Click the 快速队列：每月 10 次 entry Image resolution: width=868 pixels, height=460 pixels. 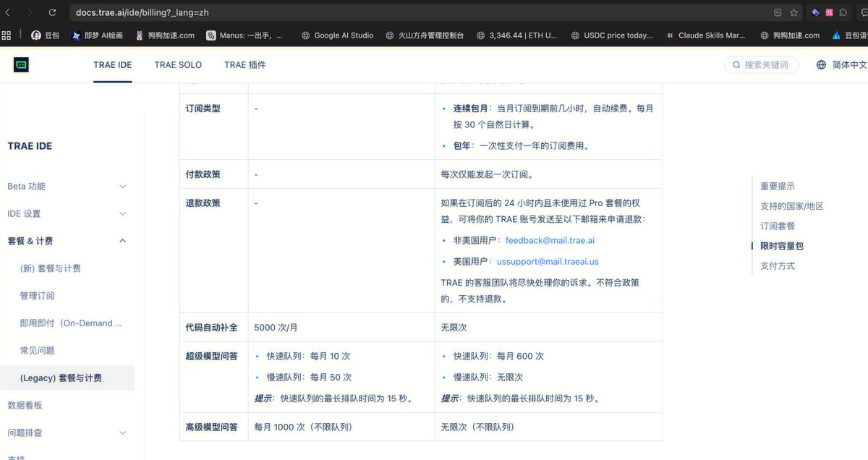pyautogui.click(x=309, y=356)
